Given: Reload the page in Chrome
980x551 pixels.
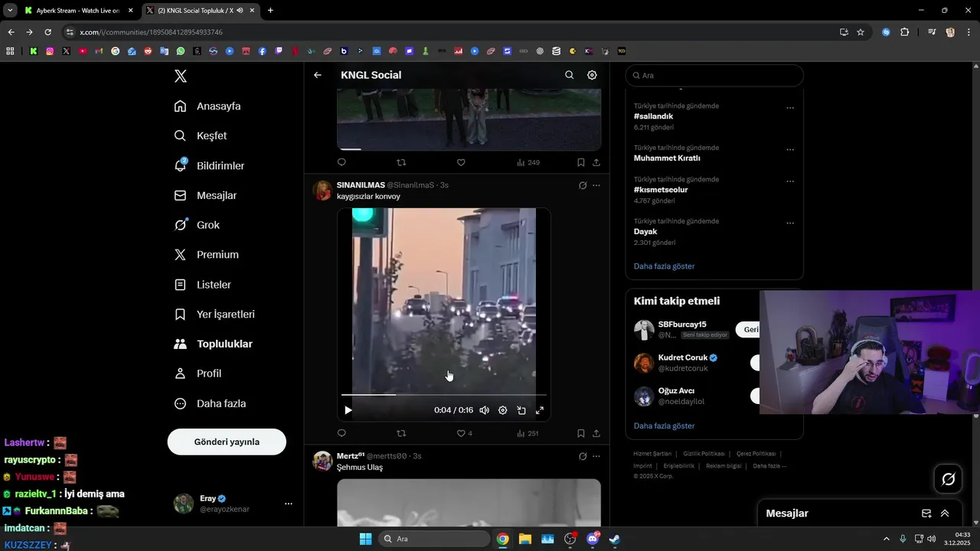Looking at the screenshot, I should [47, 32].
